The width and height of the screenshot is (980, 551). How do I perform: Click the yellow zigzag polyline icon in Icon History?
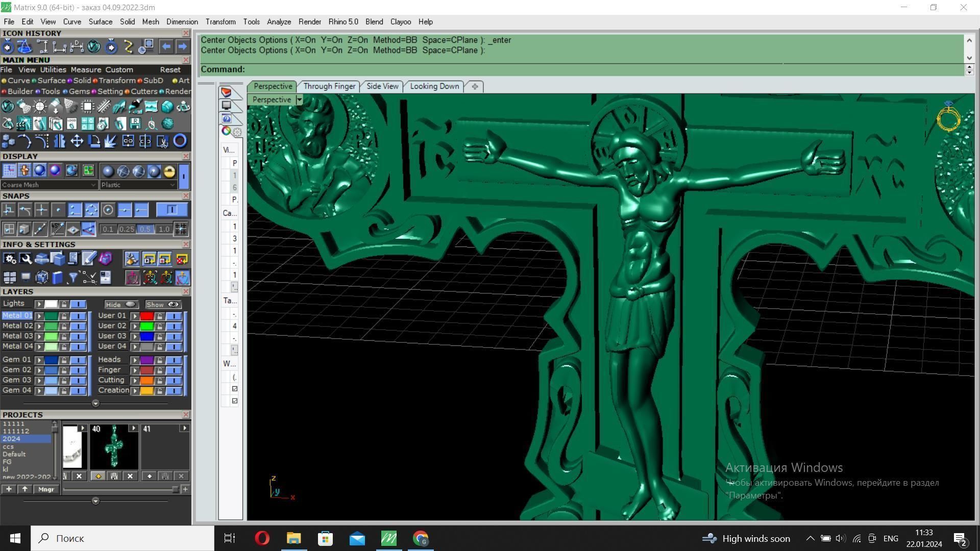(x=128, y=47)
